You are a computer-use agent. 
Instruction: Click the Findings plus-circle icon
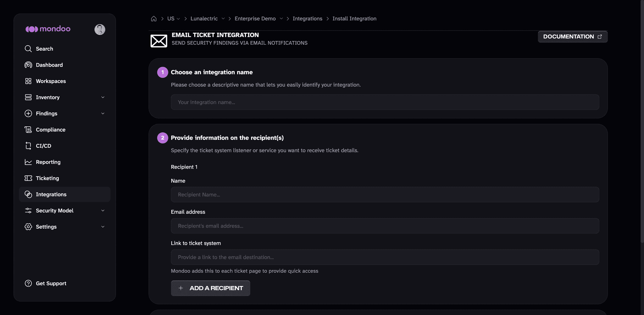click(28, 113)
